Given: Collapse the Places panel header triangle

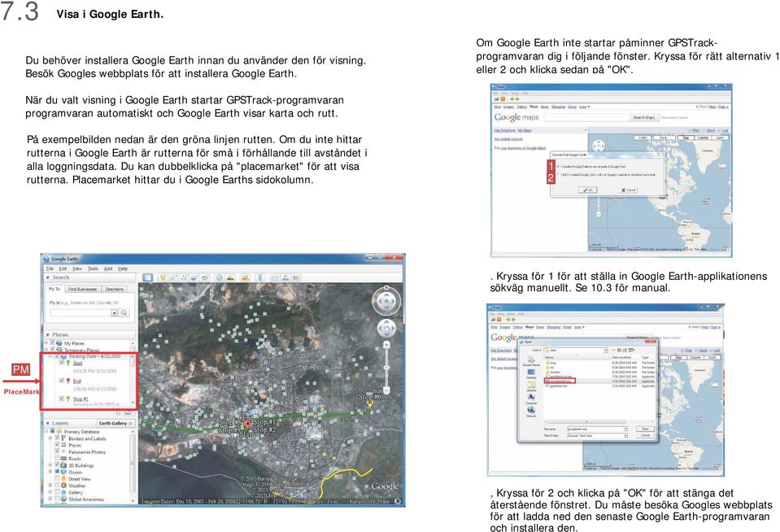Looking at the screenshot, I should pyautogui.click(x=48, y=335).
